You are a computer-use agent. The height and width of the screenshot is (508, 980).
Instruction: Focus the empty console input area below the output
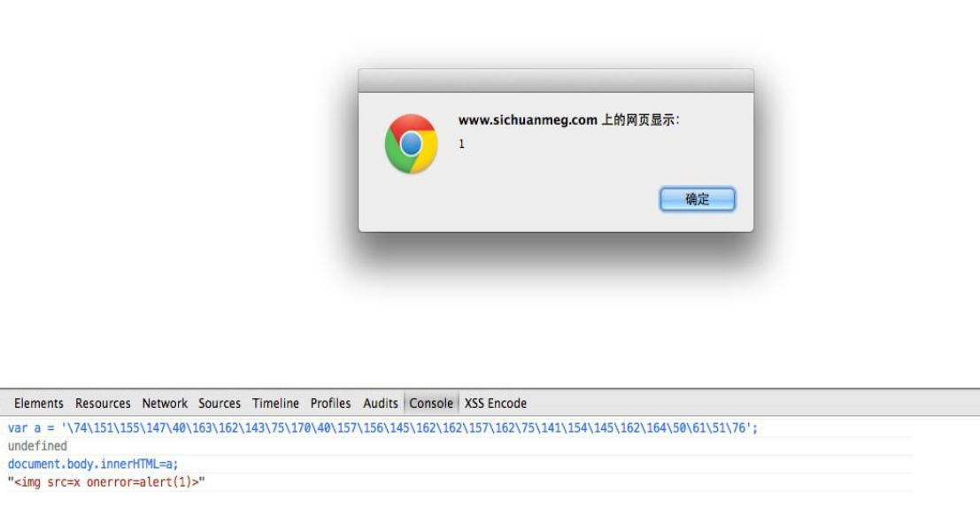[459, 499]
